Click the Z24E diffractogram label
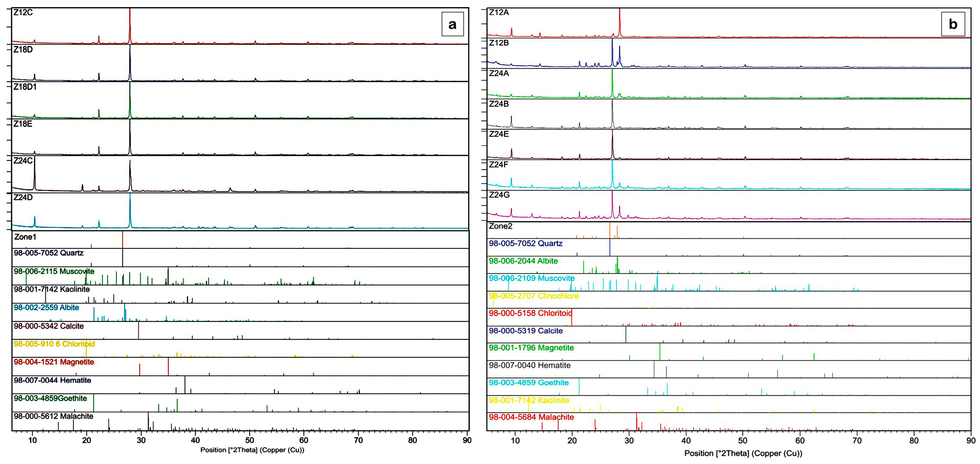The height and width of the screenshot is (464, 980). 499,134
